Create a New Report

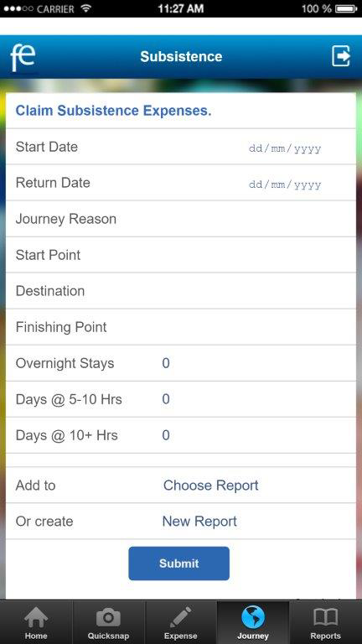199,522
